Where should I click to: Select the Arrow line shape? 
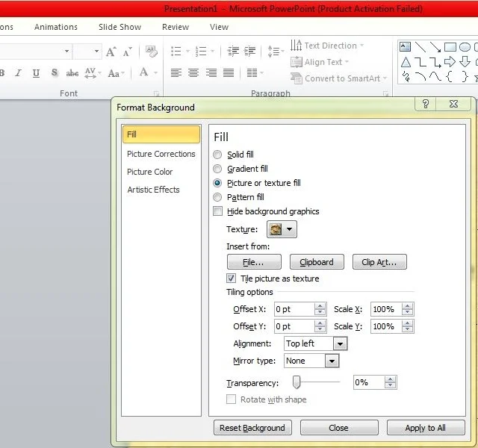[435, 47]
